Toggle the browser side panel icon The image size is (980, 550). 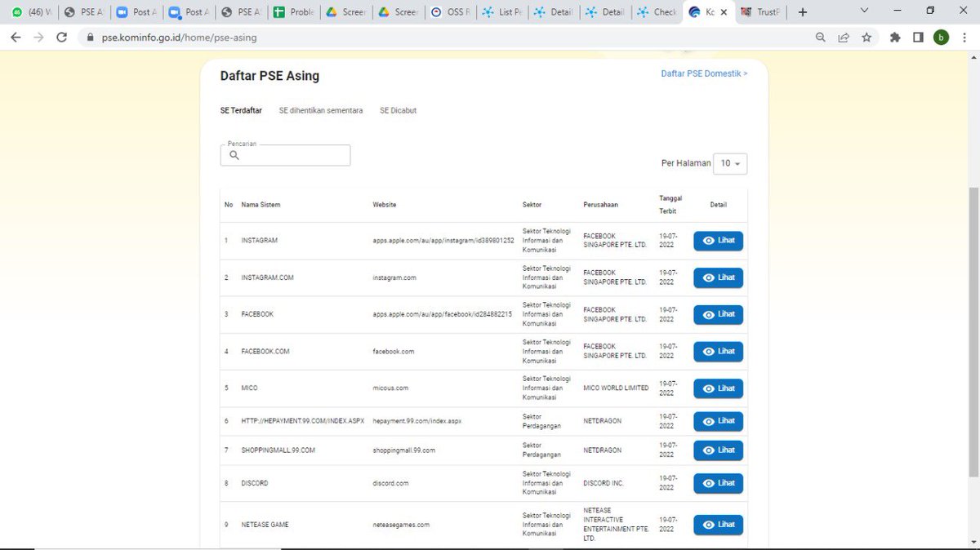coord(918,38)
